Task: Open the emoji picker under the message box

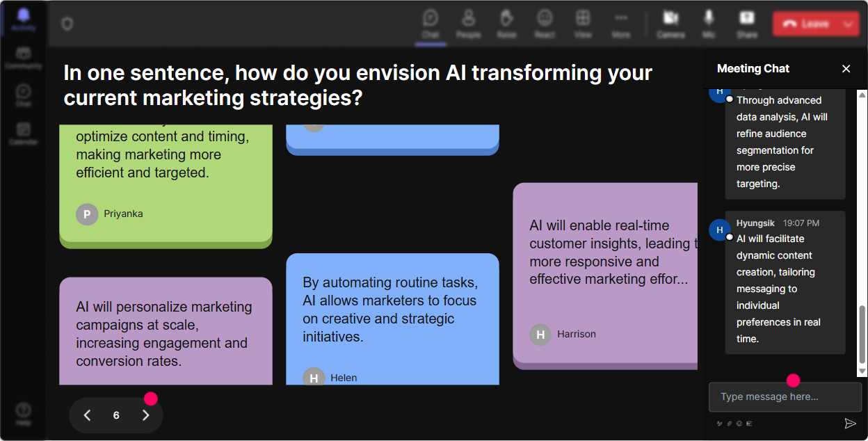Action: click(x=739, y=423)
